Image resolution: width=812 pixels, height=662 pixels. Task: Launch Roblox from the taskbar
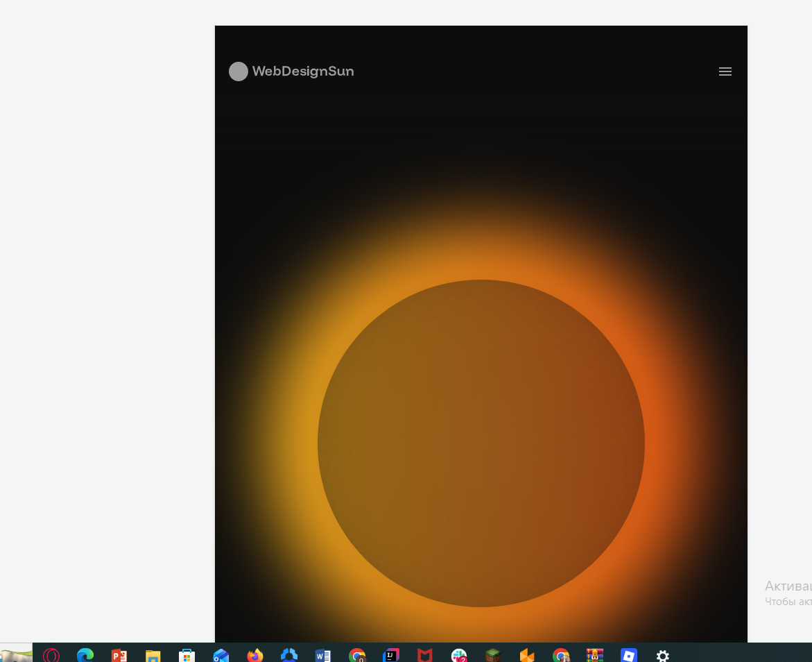(629, 655)
